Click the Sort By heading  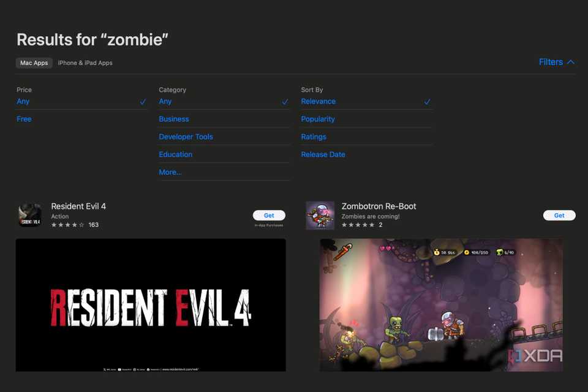[312, 89]
